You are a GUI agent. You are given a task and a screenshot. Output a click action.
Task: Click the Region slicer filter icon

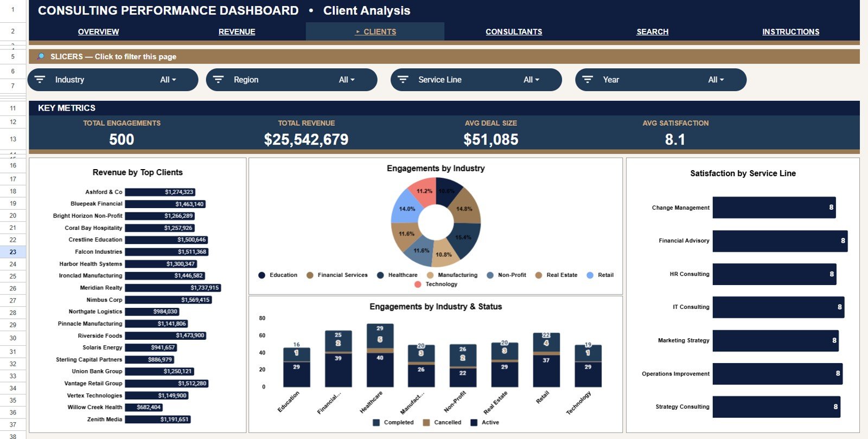point(218,80)
